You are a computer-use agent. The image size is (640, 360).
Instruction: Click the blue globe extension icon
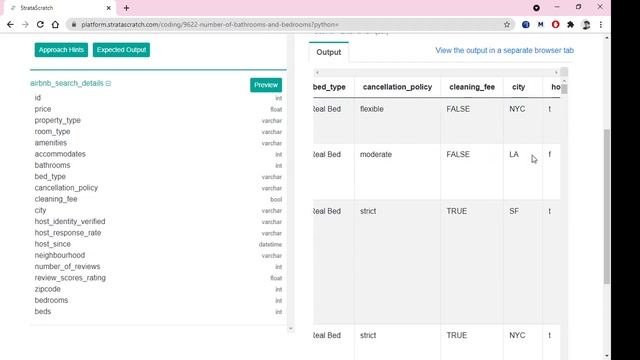pyautogui.click(x=526, y=24)
